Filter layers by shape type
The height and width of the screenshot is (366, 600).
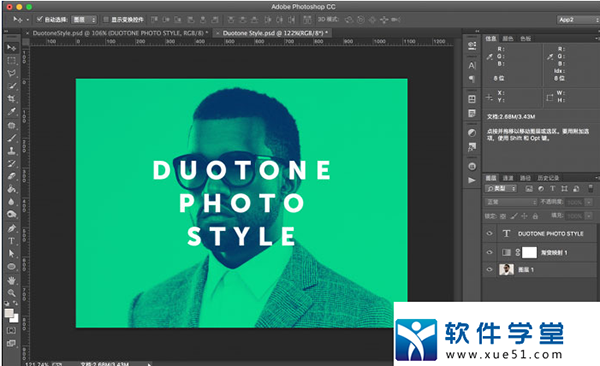point(564,188)
